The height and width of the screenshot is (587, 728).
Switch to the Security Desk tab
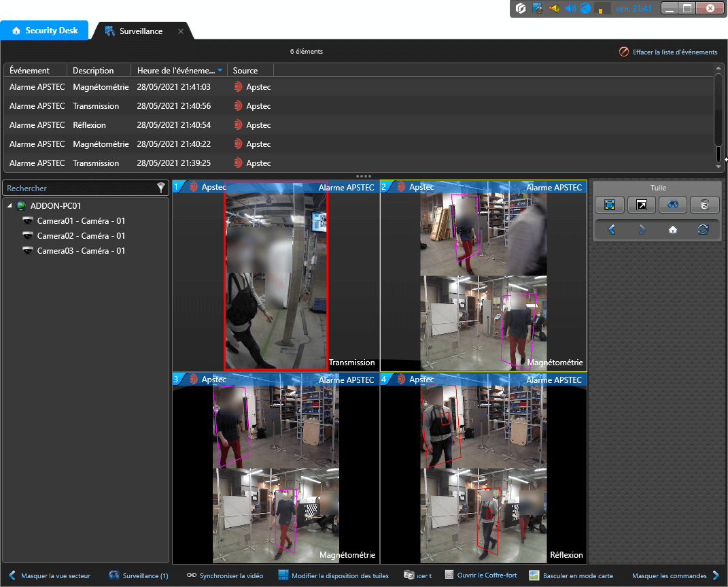click(45, 31)
